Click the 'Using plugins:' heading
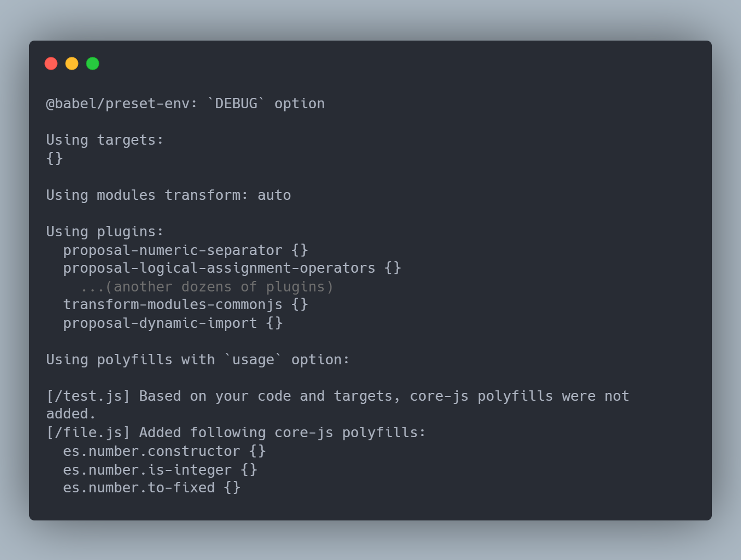The width and height of the screenshot is (741, 560). coord(105,232)
